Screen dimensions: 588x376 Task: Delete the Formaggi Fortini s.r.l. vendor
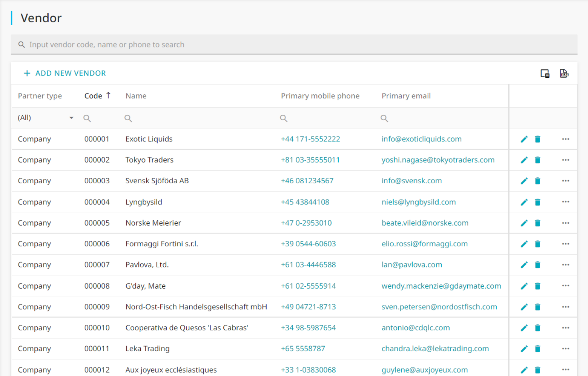click(x=538, y=244)
